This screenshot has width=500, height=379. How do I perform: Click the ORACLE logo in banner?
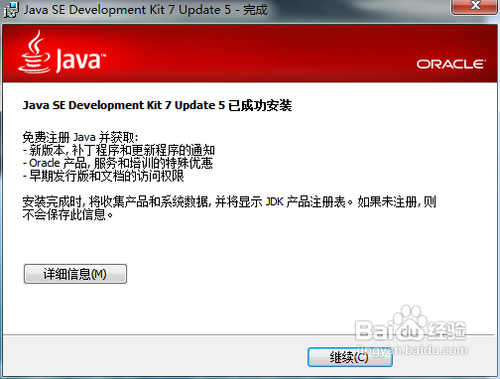451,64
